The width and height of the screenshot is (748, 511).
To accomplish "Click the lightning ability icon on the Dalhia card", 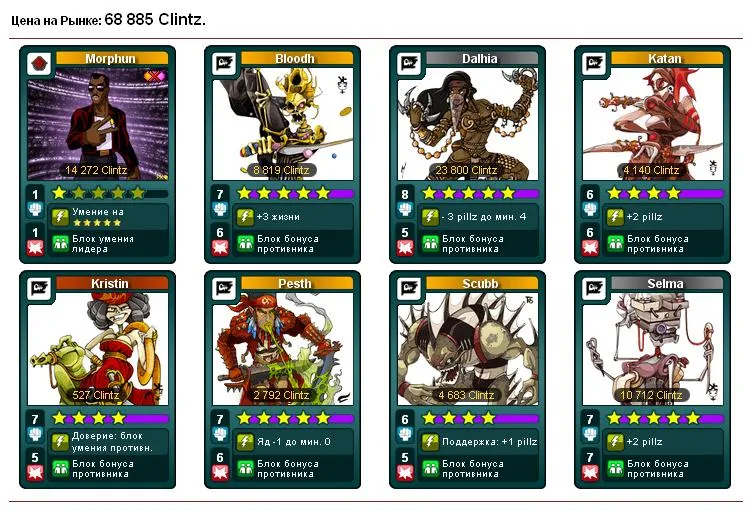I will click(430, 217).
